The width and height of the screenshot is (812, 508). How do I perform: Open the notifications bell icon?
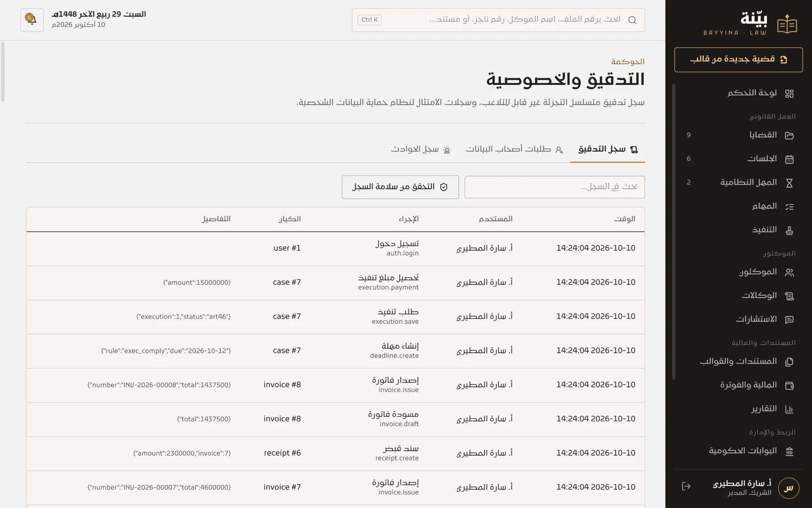32,20
